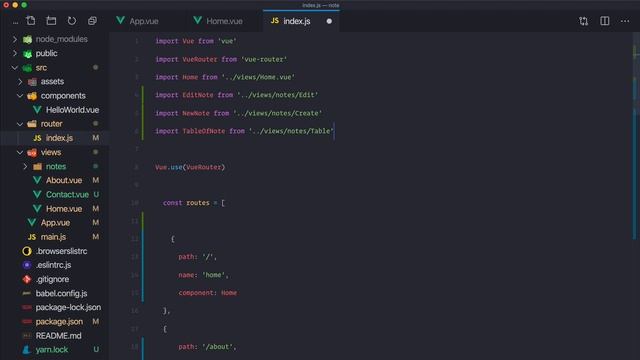Click Vue.use(VueRouter) code line
This screenshot has width=640, height=360.
click(x=190, y=167)
